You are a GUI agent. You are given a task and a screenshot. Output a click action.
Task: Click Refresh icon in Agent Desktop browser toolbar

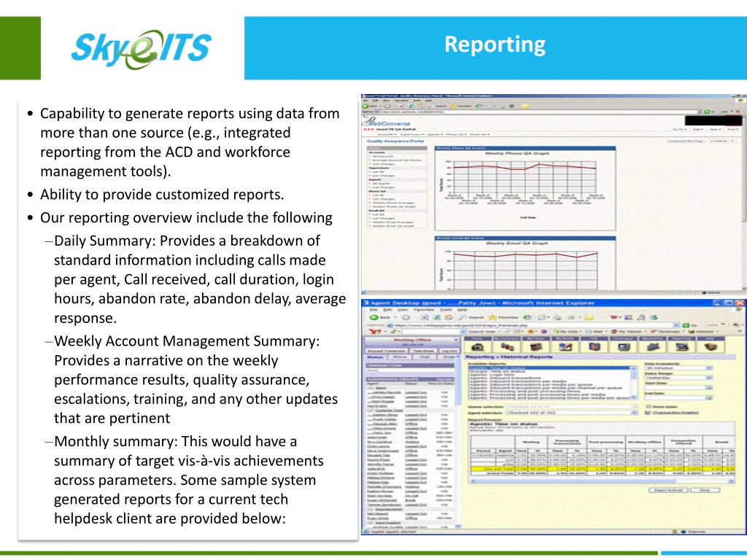pos(436,317)
